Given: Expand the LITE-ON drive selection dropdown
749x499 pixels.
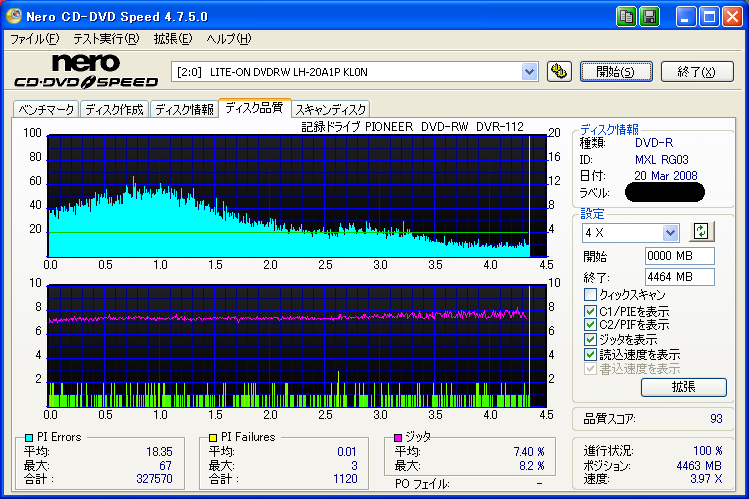Looking at the screenshot, I should tap(529, 72).
